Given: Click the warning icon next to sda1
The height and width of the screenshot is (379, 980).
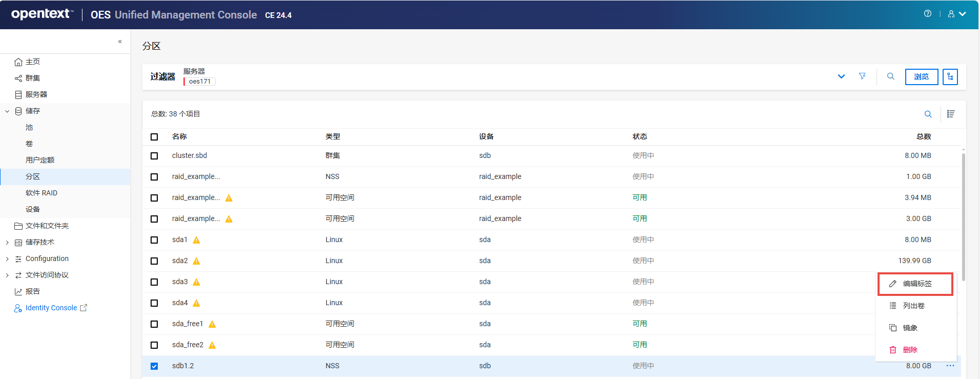Looking at the screenshot, I should tap(196, 240).
